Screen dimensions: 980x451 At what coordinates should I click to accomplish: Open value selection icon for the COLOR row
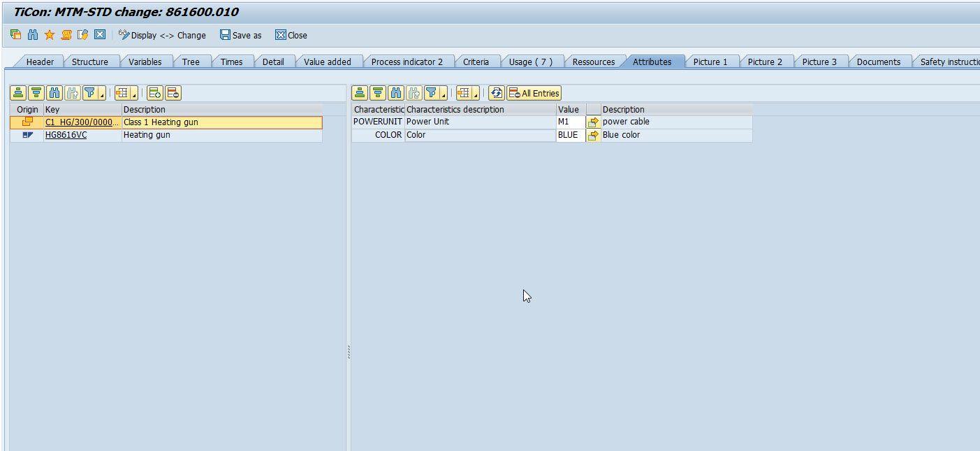coord(594,136)
